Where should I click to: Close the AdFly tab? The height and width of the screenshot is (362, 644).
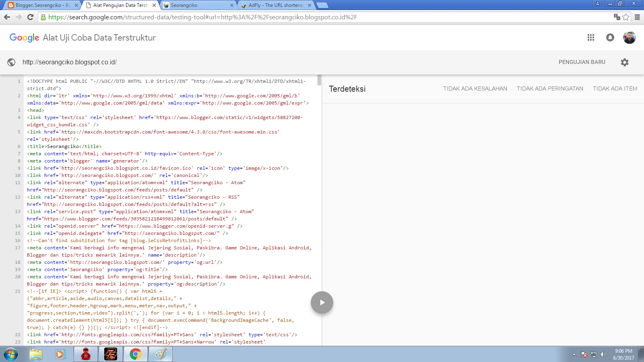310,5
